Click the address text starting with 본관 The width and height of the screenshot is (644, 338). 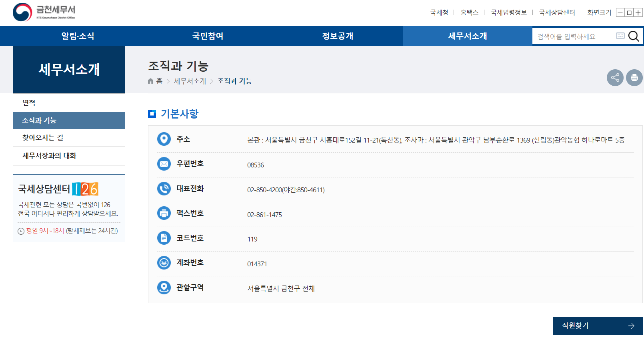point(436,140)
